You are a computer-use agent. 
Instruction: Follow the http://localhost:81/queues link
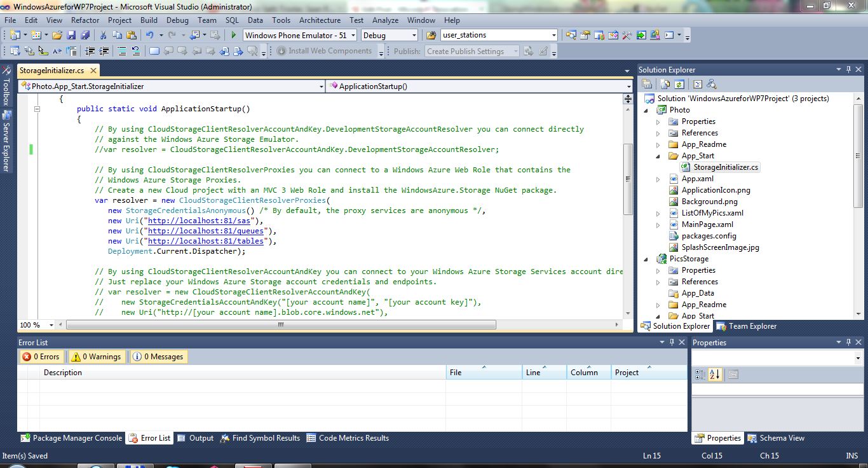[x=206, y=231]
